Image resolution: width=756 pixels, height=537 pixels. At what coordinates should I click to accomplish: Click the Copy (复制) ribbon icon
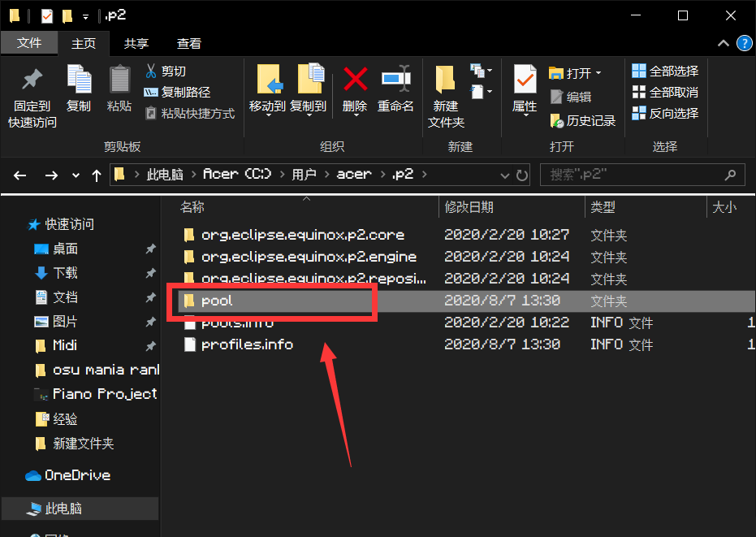tap(79, 79)
